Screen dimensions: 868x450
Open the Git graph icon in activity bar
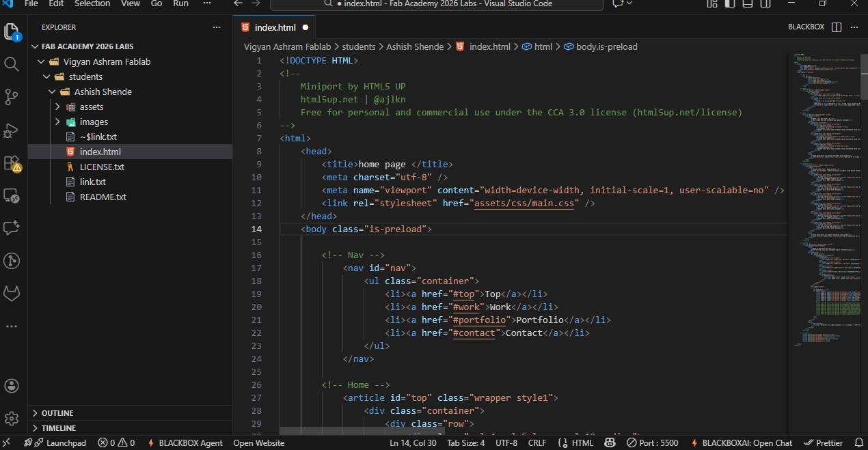[x=12, y=261]
